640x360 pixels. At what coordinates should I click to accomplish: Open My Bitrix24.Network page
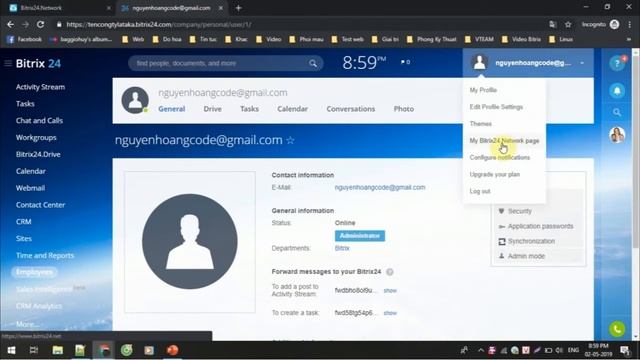tap(504, 140)
